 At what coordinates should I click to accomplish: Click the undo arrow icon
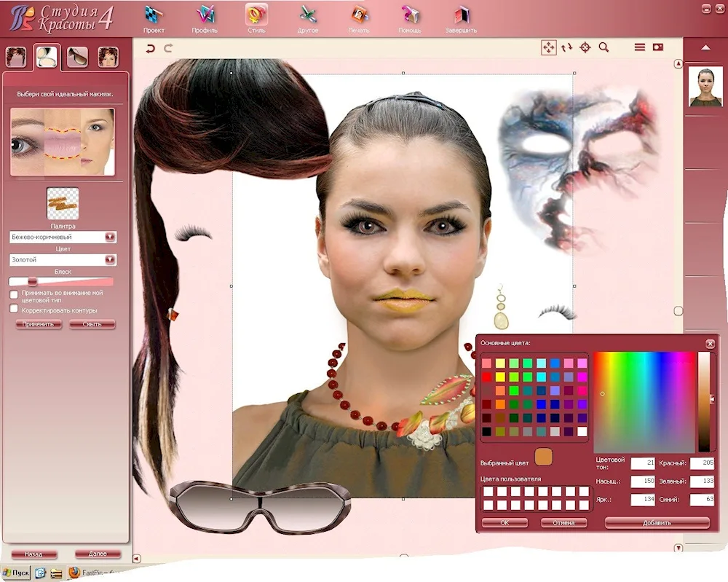(x=151, y=48)
